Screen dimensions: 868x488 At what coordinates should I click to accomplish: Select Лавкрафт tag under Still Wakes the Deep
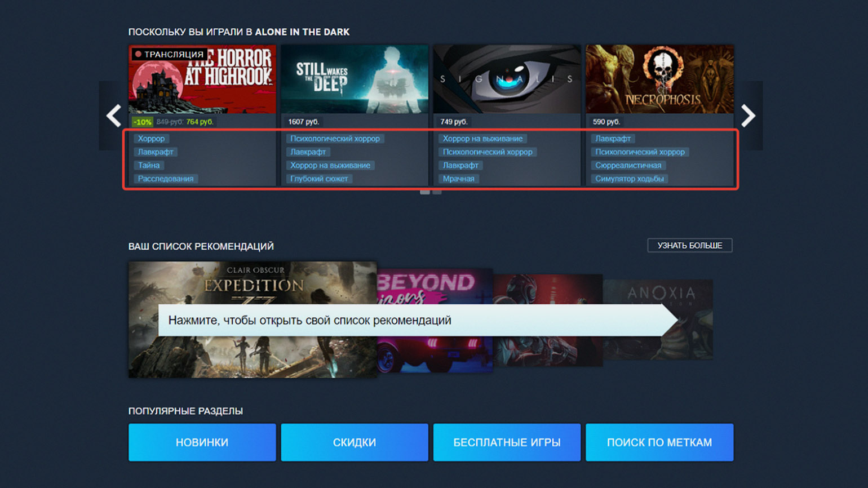tap(308, 152)
